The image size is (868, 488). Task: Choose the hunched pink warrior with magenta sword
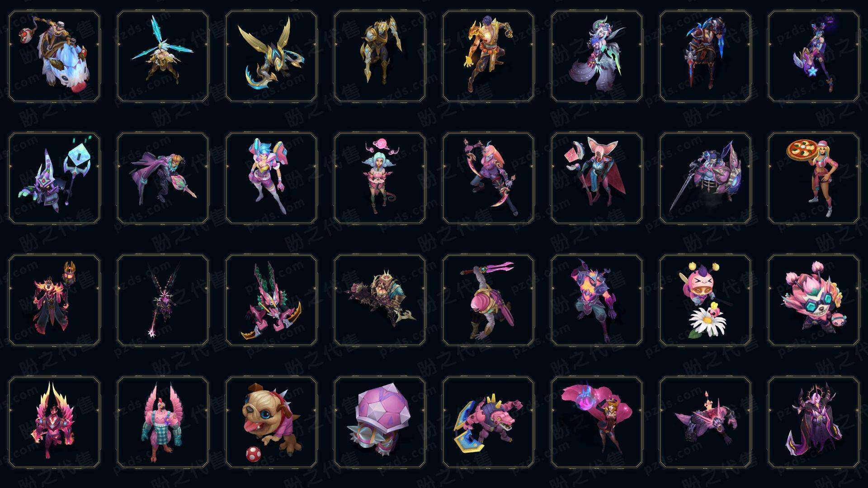pyautogui.click(x=488, y=300)
